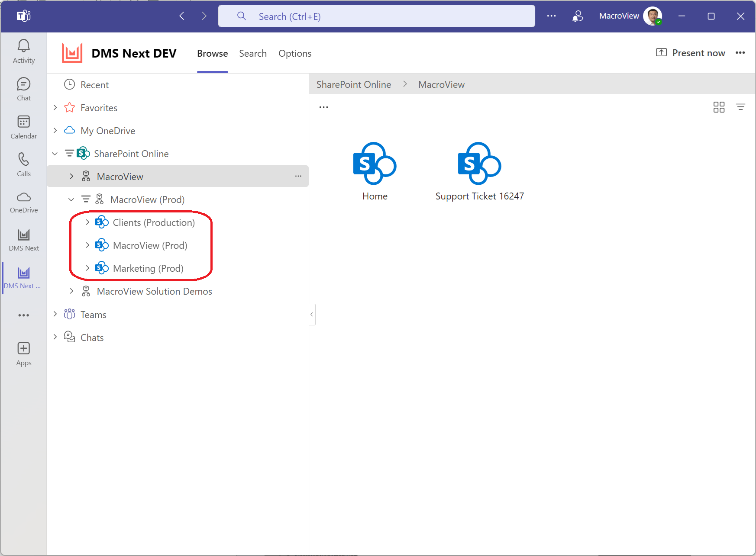Expand the Marketing (Prod) site
Image resolution: width=756 pixels, height=556 pixels.
point(87,268)
